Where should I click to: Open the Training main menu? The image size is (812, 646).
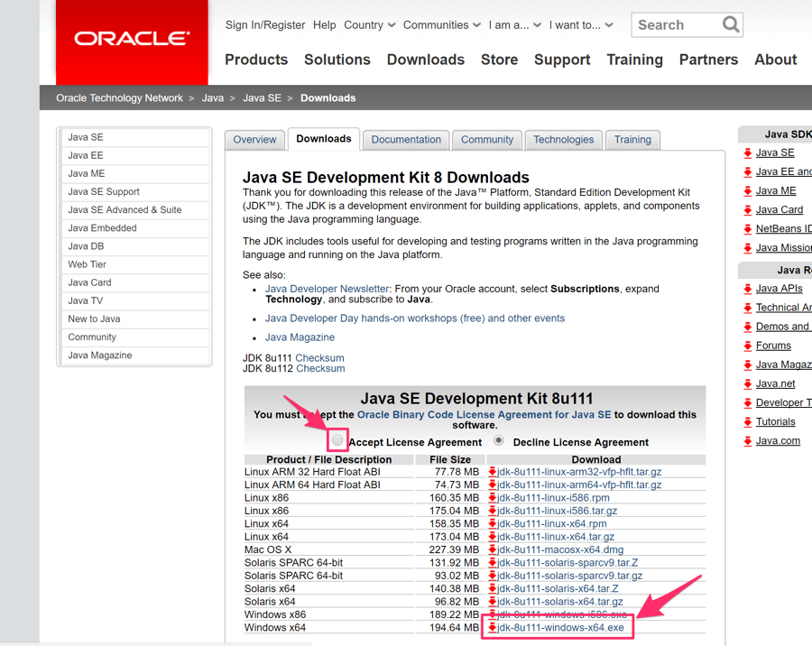[x=635, y=60]
